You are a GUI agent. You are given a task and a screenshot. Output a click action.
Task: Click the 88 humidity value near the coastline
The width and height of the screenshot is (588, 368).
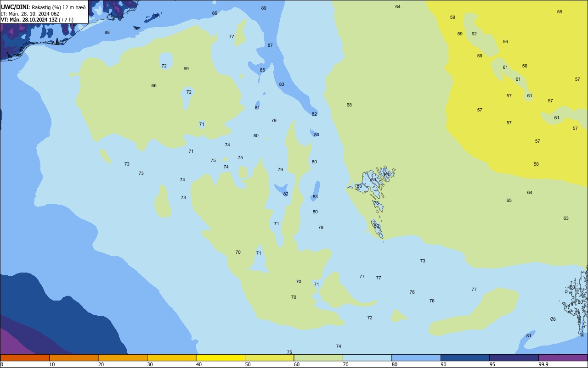[x=107, y=33]
